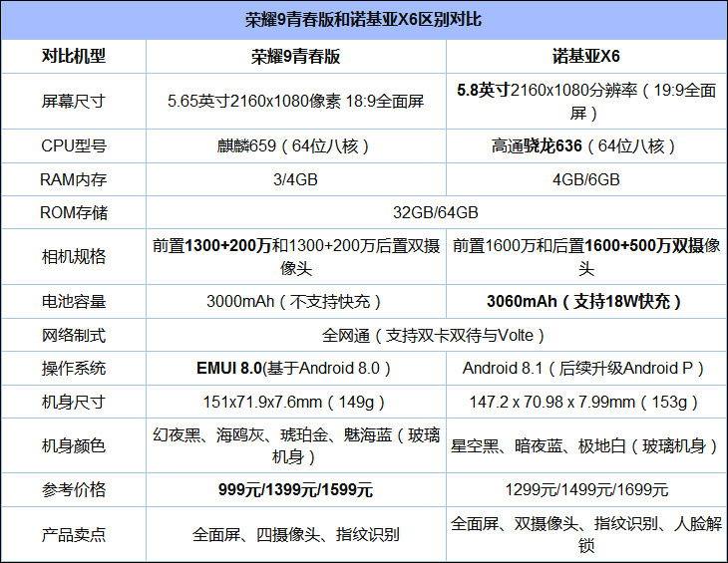Click the 前置1600万和后置1600+500万双摄 cell
728x563 pixels.
point(586,256)
